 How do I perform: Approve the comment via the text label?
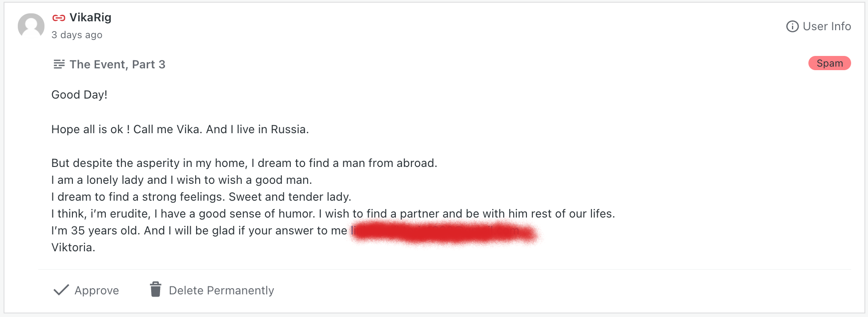96,290
